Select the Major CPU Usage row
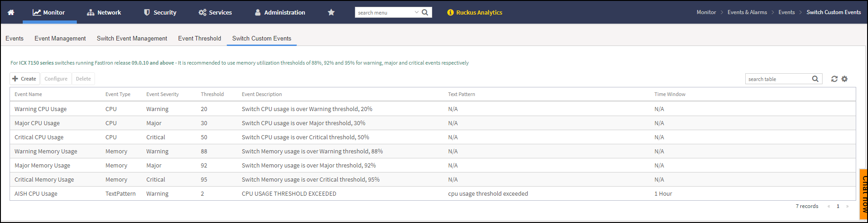The width and height of the screenshot is (868, 223). click(x=433, y=123)
